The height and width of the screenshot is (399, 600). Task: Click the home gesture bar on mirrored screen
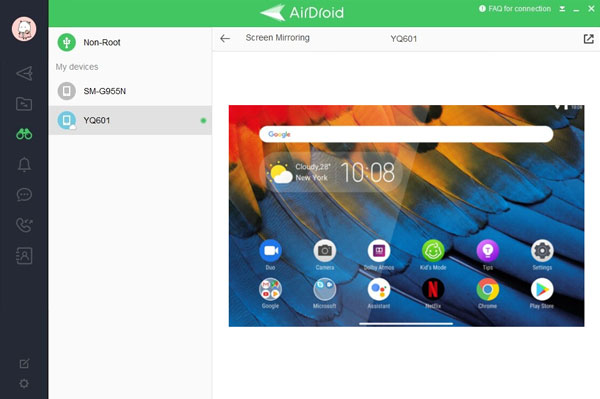click(x=406, y=324)
